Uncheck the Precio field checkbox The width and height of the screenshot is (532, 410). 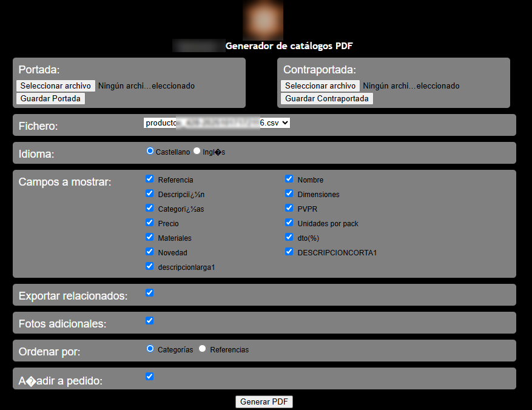[150, 223]
